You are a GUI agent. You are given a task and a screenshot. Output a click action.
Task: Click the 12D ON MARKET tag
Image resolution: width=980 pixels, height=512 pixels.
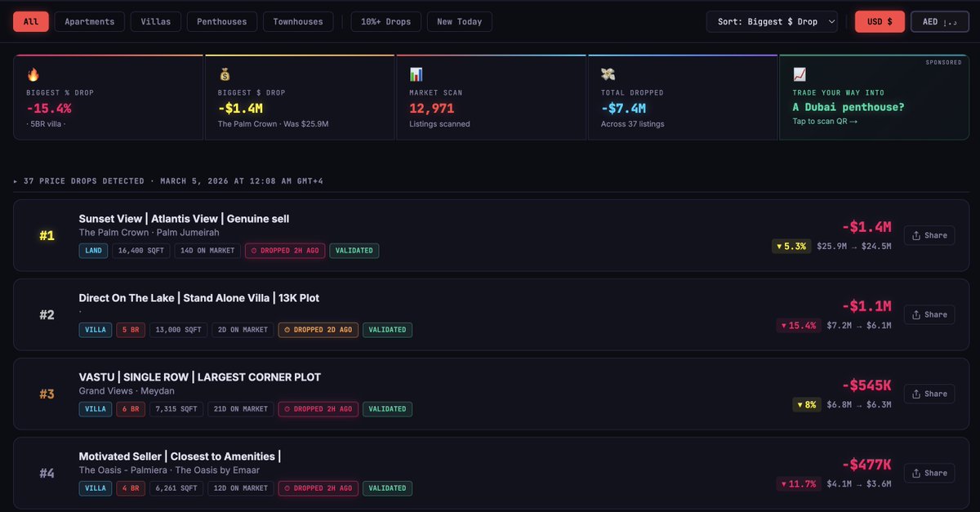pyautogui.click(x=241, y=488)
